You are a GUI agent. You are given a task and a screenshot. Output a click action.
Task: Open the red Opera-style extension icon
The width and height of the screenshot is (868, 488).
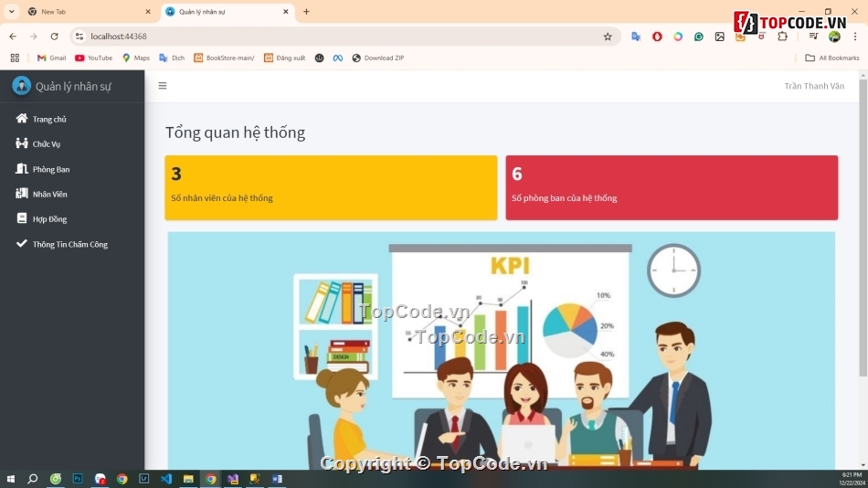click(x=657, y=37)
